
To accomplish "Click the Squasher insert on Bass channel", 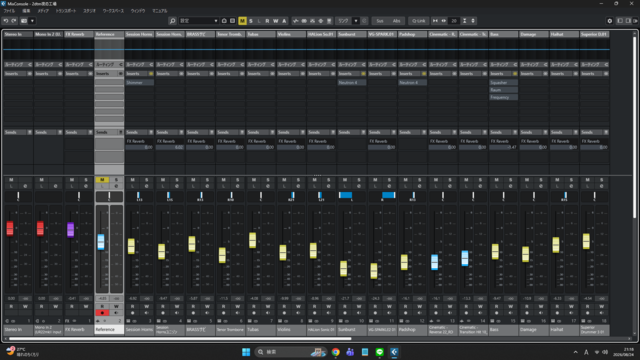I will click(504, 82).
